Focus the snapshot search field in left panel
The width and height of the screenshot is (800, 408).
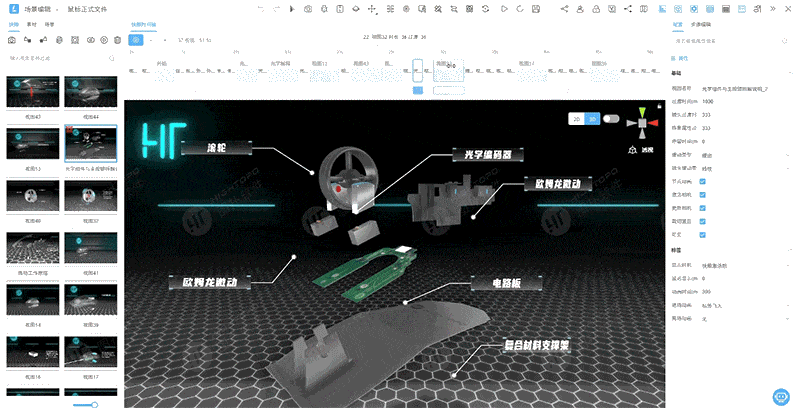pyautogui.click(x=62, y=58)
